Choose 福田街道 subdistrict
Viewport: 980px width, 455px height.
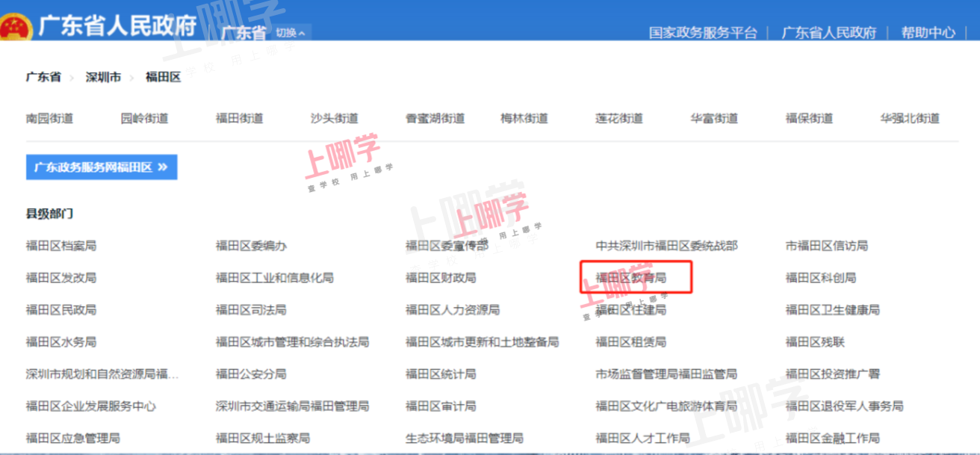(239, 118)
